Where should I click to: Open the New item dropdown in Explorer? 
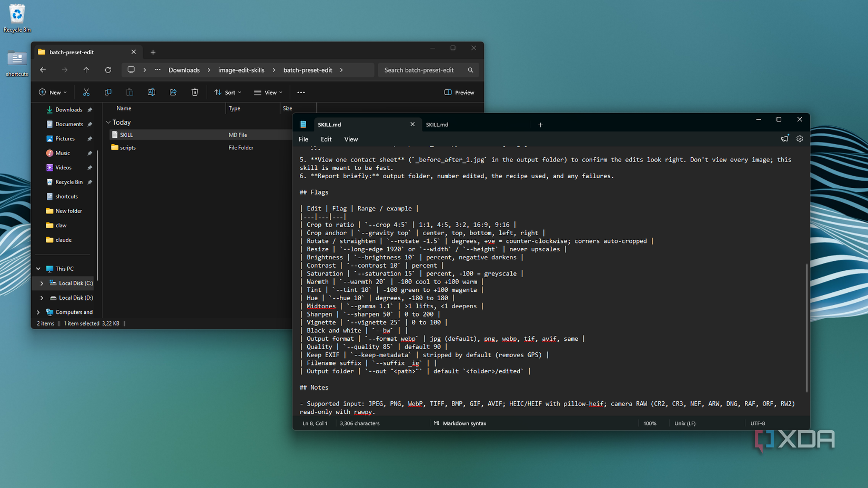[x=53, y=93]
